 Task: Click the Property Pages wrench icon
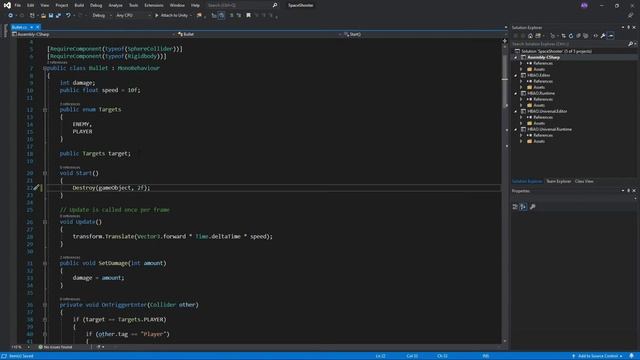(532, 207)
